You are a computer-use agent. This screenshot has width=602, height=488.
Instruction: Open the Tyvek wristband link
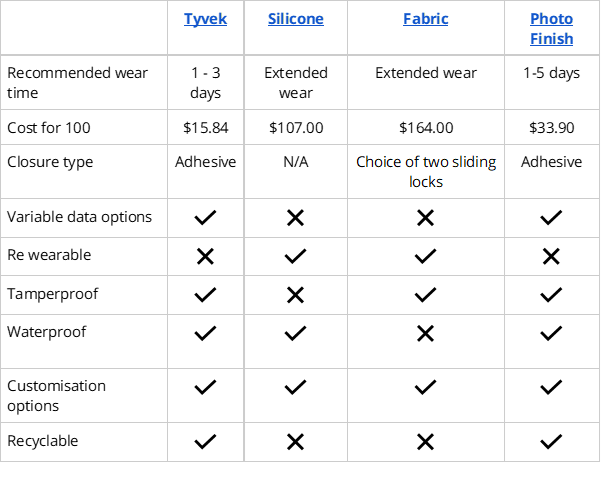click(x=205, y=19)
